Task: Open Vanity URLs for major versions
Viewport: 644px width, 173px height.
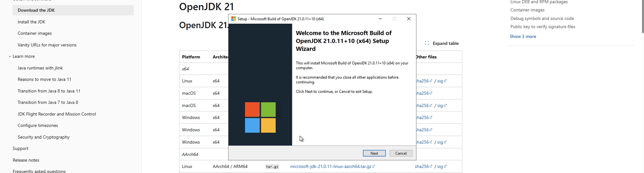Action: pyautogui.click(x=47, y=45)
